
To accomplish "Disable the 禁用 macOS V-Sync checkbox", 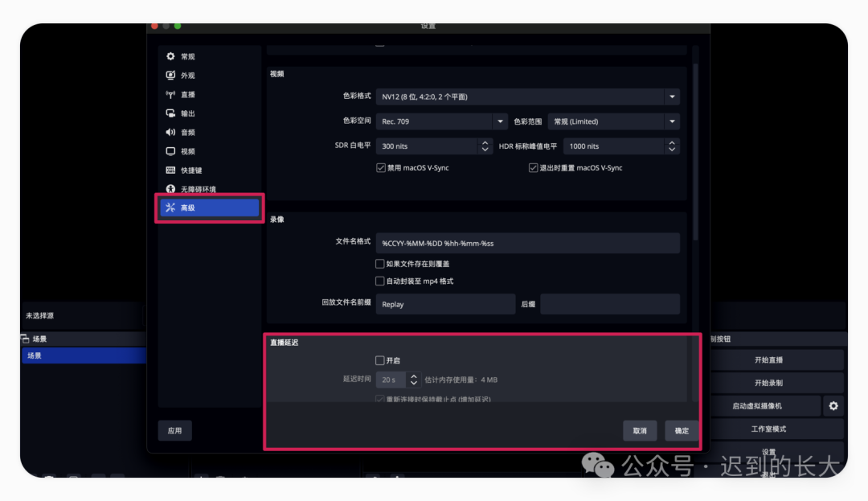I will [x=381, y=168].
